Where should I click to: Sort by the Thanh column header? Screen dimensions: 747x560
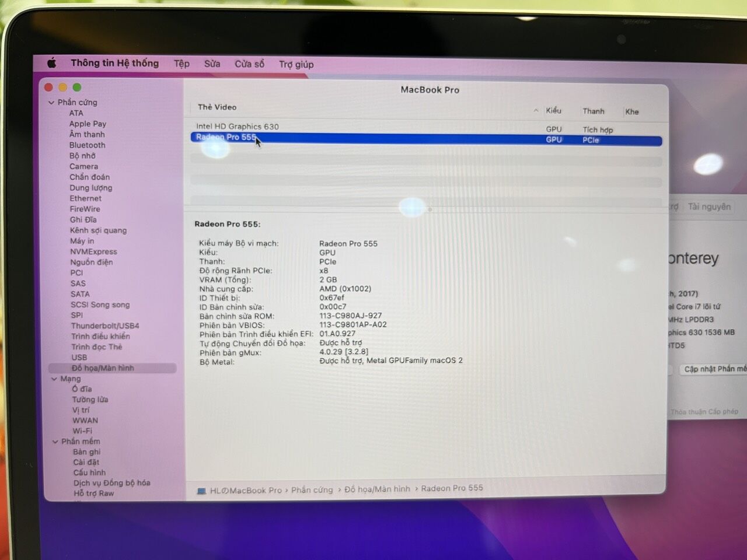coord(594,111)
